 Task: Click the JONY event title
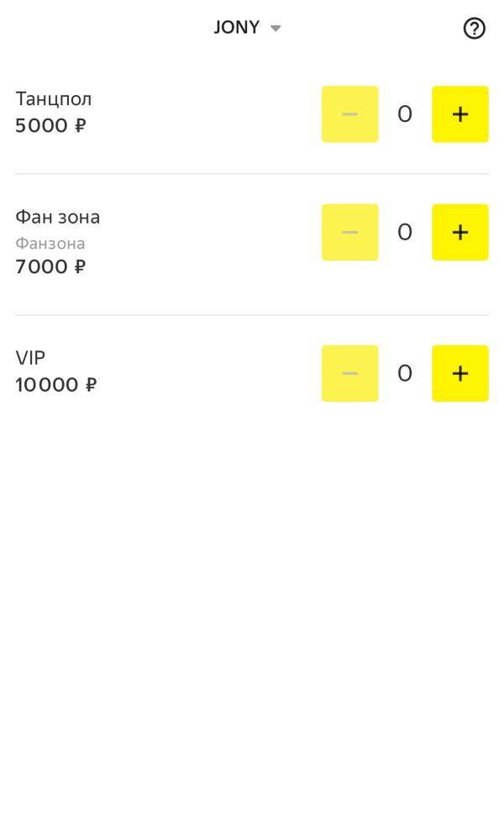pos(237,28)
